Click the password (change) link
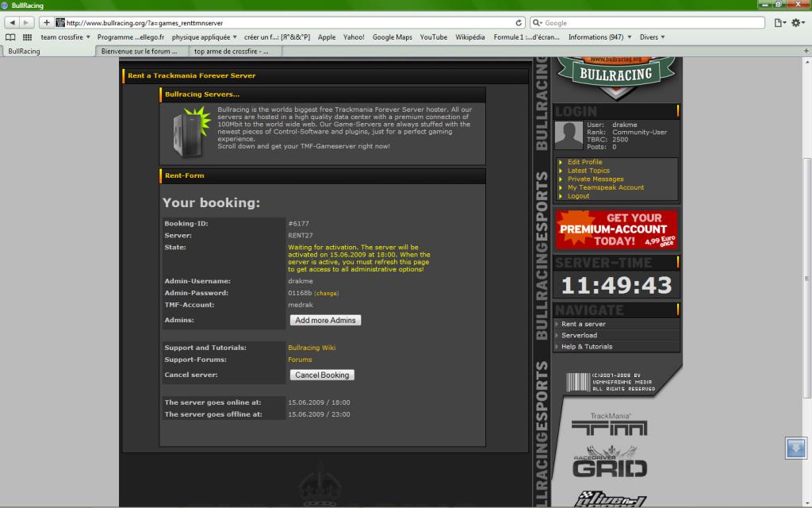This screenshot has width=812, height=508. point(326,294)
